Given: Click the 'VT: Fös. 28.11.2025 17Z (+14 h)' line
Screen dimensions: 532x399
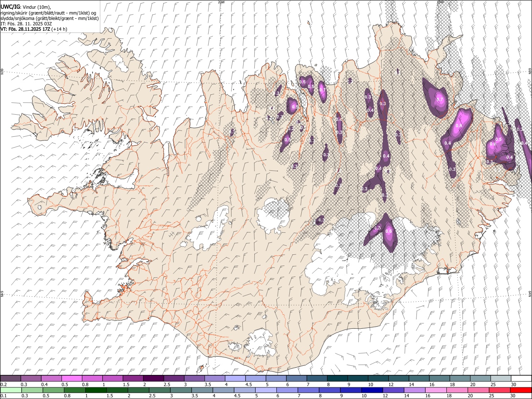Looking at the screenshot, I should (x=34, y=29).
